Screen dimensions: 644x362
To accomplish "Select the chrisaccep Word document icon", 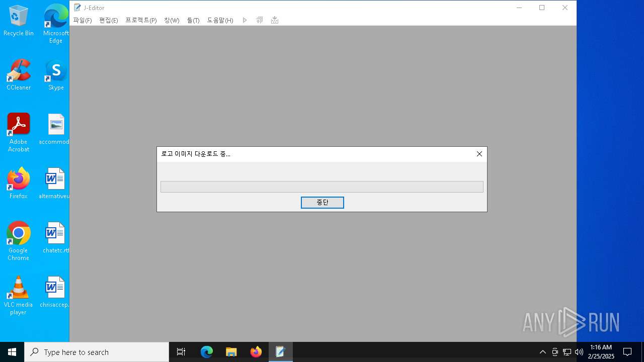I will pos(54,292).
